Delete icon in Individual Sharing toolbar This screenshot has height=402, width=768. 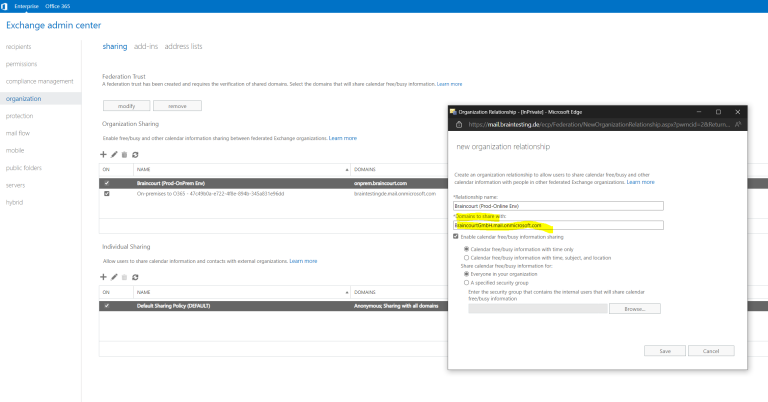[124, 277]
